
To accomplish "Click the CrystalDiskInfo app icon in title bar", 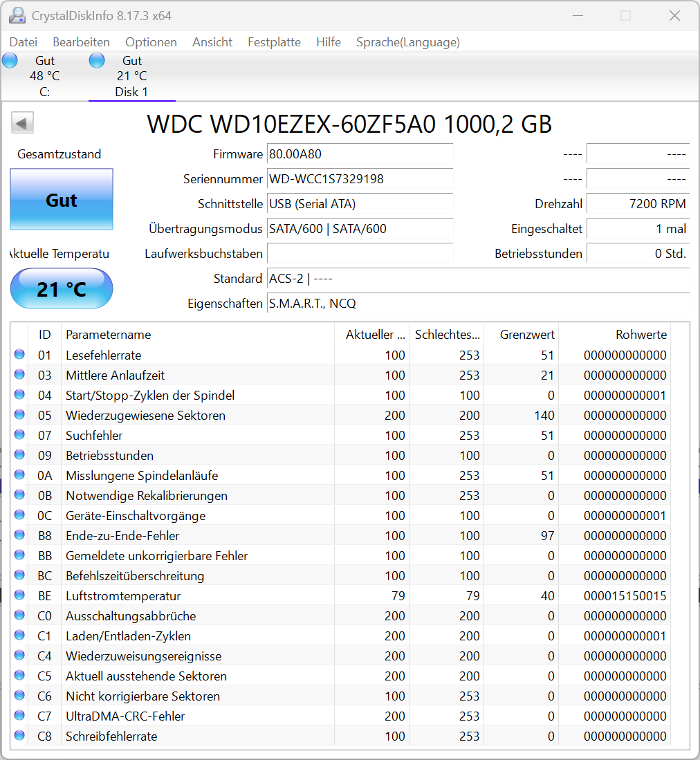I will tap(17, 15).
